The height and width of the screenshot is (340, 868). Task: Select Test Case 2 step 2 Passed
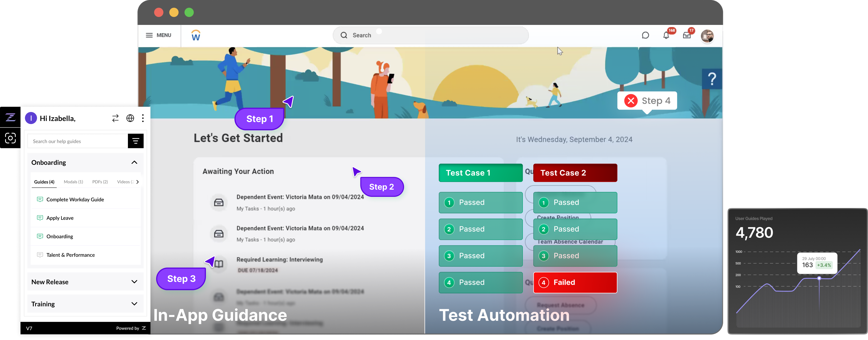[x=575, y=229]
